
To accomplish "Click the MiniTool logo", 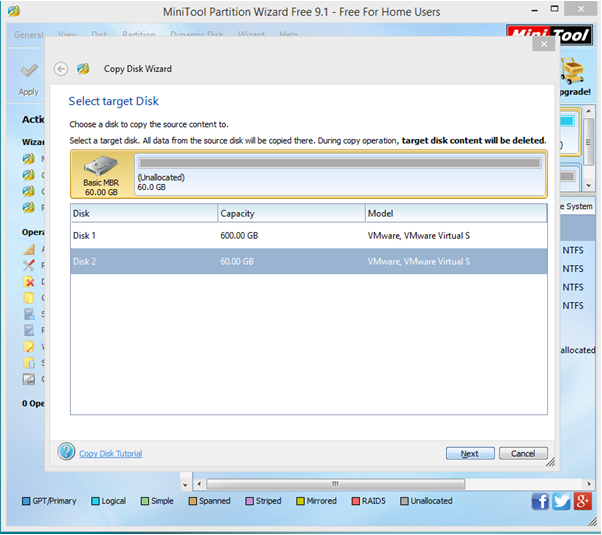I will [549, 35].
